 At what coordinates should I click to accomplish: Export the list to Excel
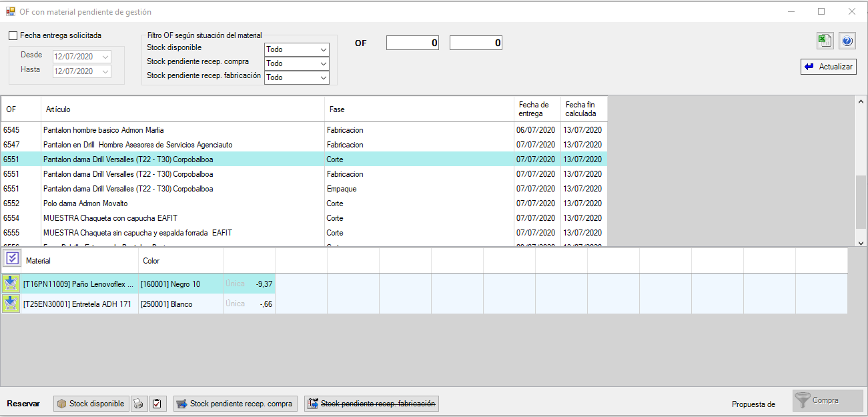(x=825, y=41)
